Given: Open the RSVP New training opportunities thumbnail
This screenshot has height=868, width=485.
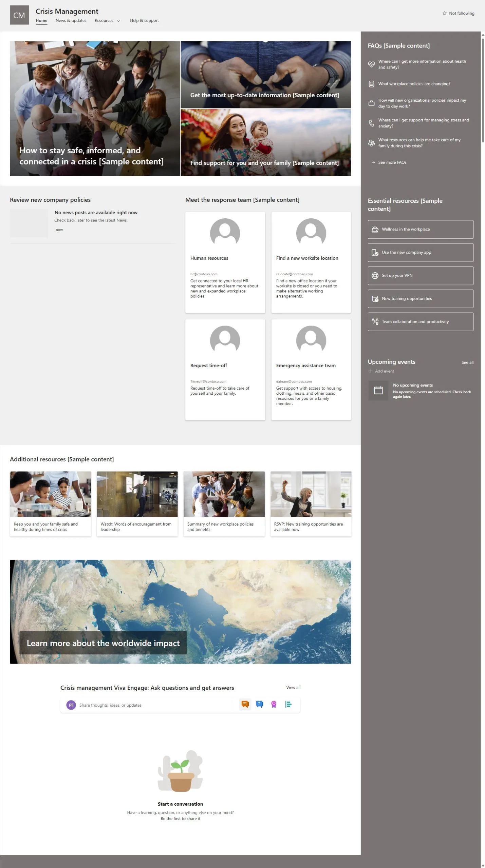Looking at the screenshot, I should 311,494.
